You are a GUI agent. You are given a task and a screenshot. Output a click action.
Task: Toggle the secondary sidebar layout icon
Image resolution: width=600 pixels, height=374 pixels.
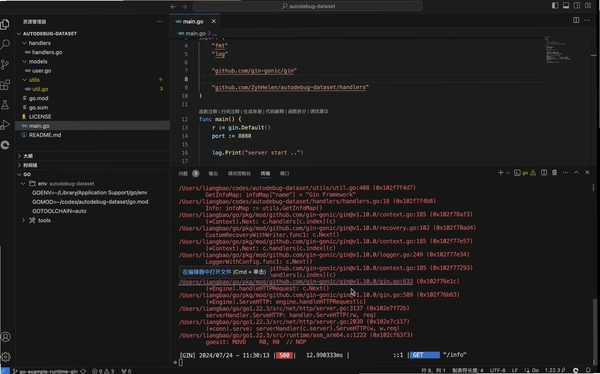click(x=577, y=5)
